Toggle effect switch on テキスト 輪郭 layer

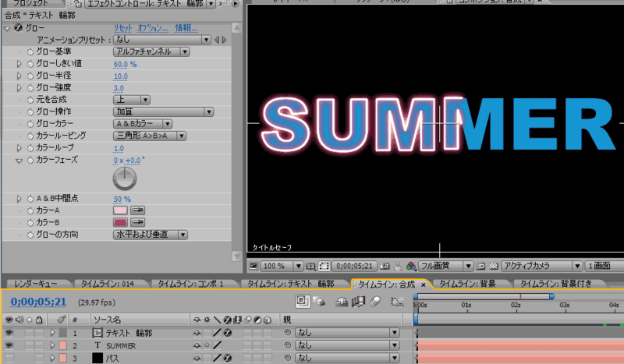pyautogui.click(x=227, y=333)
